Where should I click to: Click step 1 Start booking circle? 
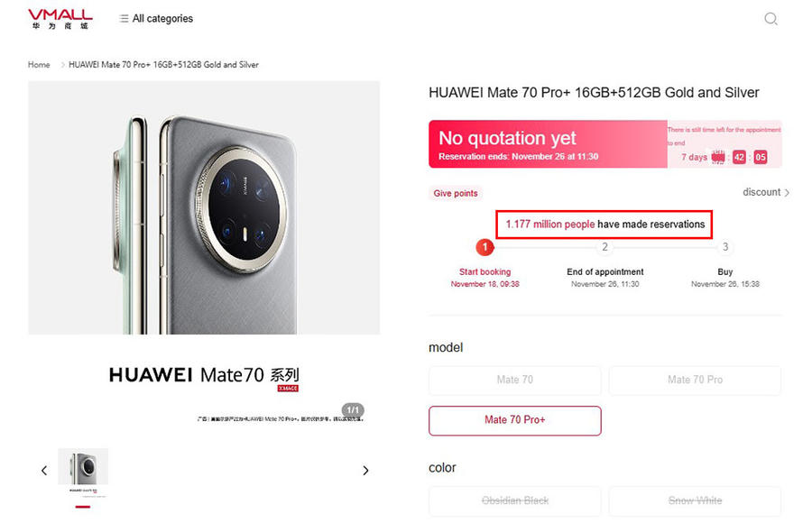coord(485,247)
